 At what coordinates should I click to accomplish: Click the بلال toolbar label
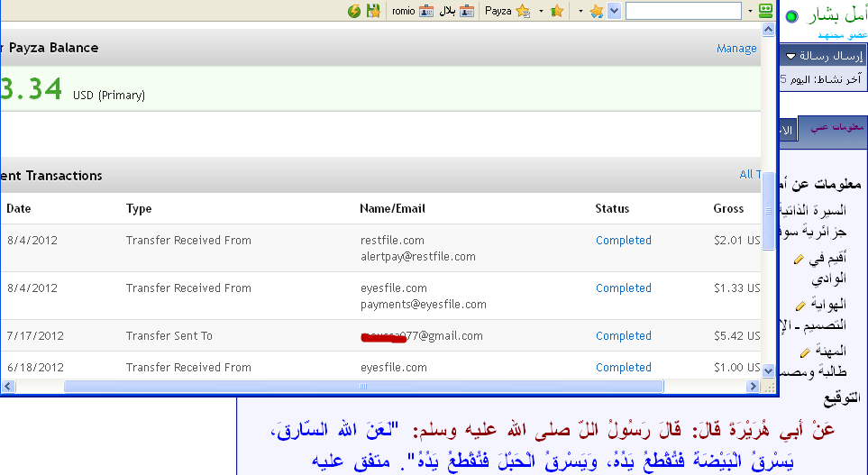447,11
